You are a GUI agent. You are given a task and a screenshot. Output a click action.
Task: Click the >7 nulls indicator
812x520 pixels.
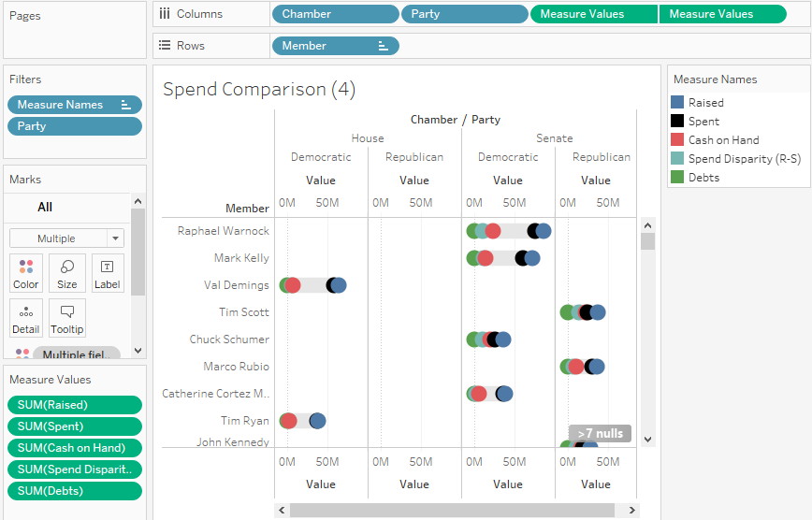point(600,434)
